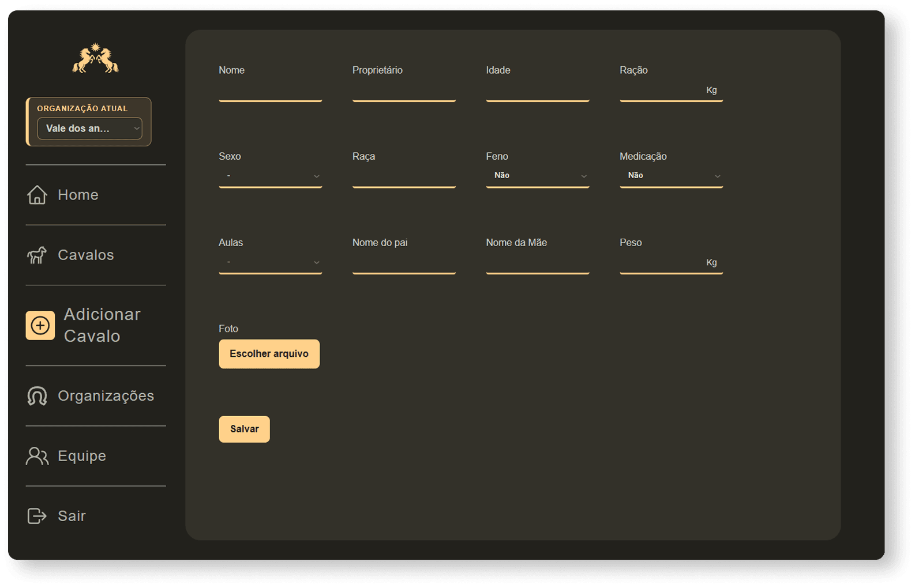Click the Equipe people icon

pos(37,456)
